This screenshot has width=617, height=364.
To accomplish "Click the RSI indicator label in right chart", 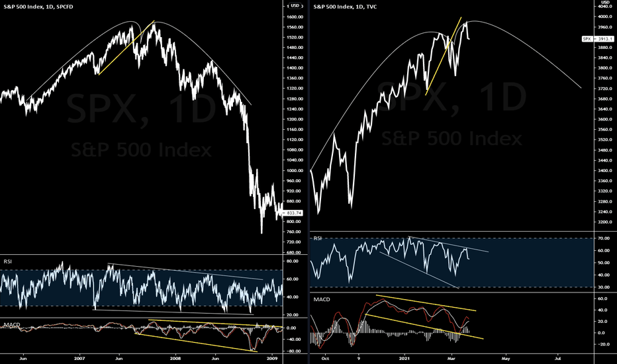I will [317, 238].
